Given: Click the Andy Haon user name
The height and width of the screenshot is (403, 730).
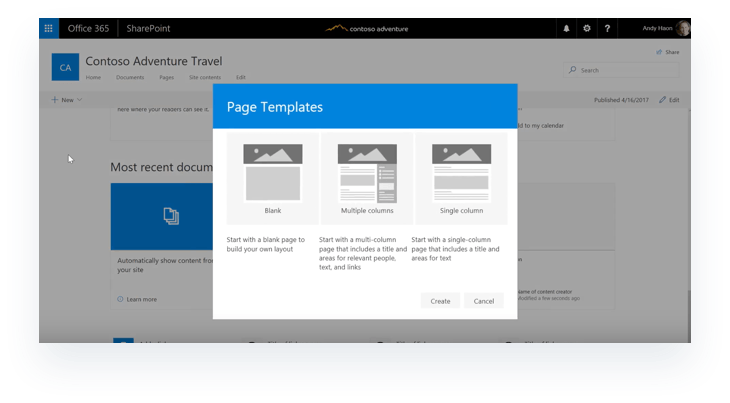Looking at the screenshot, I should coord(657,28).
